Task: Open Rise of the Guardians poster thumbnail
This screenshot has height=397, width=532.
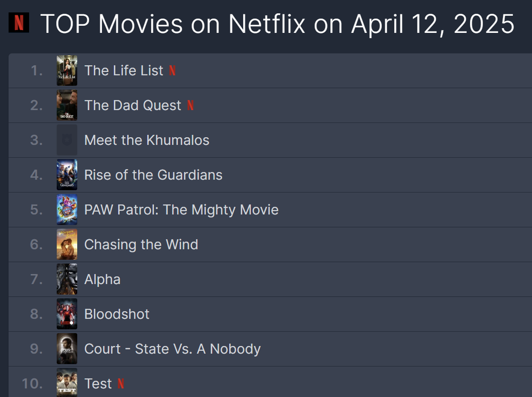Action: coord(67,175)
